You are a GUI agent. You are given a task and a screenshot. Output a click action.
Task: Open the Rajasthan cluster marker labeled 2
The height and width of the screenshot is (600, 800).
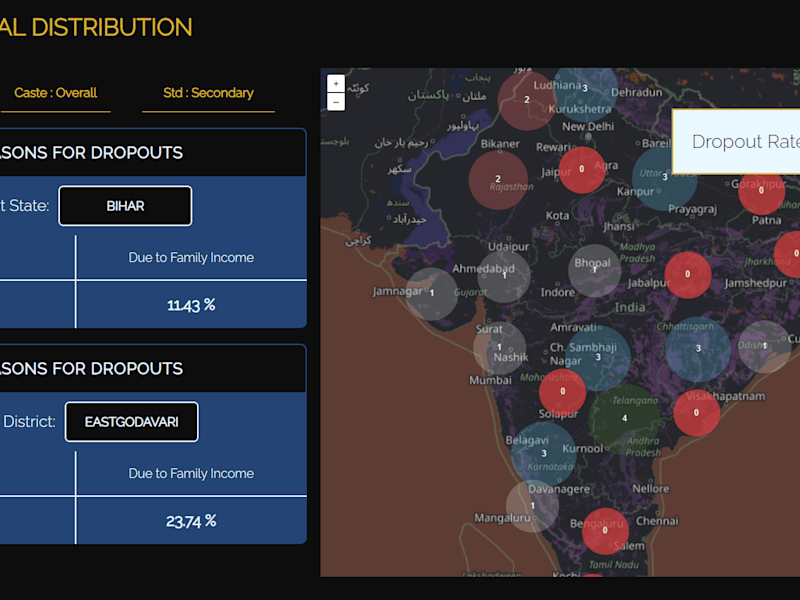coord(498,180)
